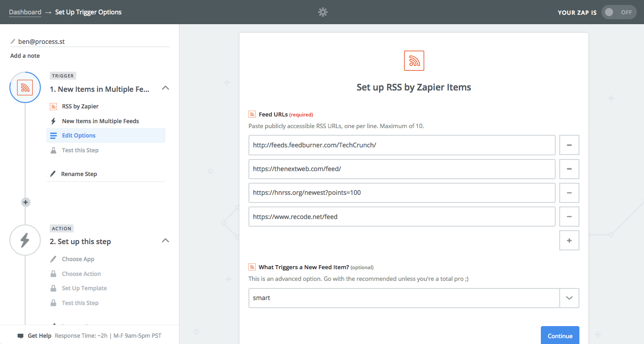This screenshot has width=644, height=344.
Task: Click lightning bolt icon by New Items row
Action: point(53,121)
